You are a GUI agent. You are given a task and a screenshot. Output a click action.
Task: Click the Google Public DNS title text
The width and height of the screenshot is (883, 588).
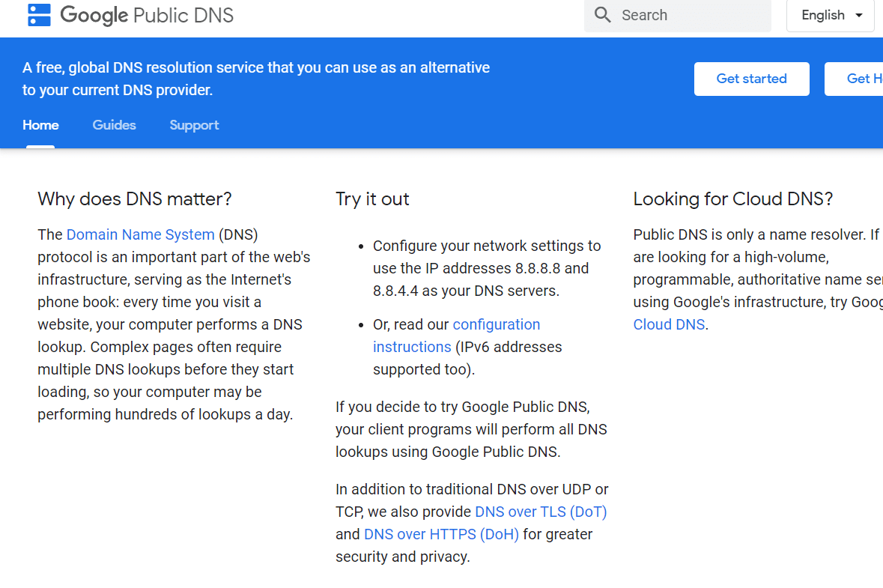pyautogui.click(x=147, y=15)
